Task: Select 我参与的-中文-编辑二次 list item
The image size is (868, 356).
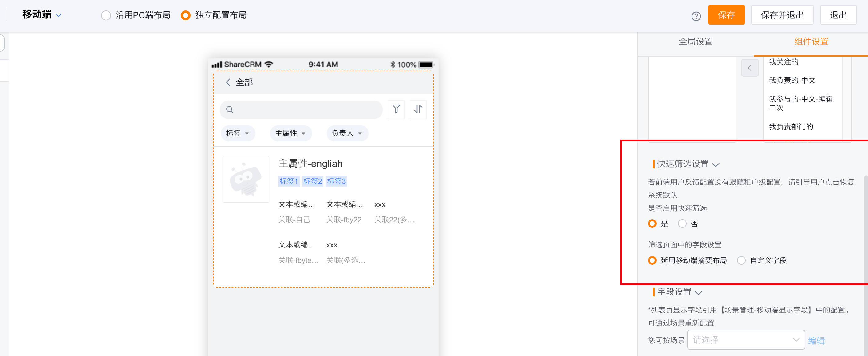Action: pyautogui.click(x=801, y=104)
